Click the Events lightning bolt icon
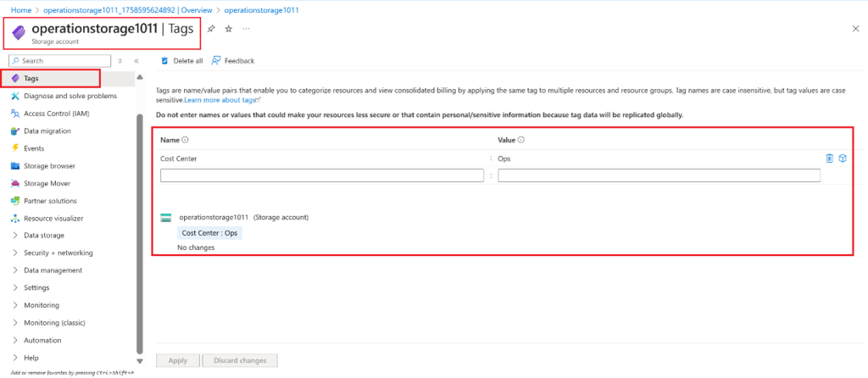Image resolution: width=868 pixels, height=378 pixels. tap(15, 148)
